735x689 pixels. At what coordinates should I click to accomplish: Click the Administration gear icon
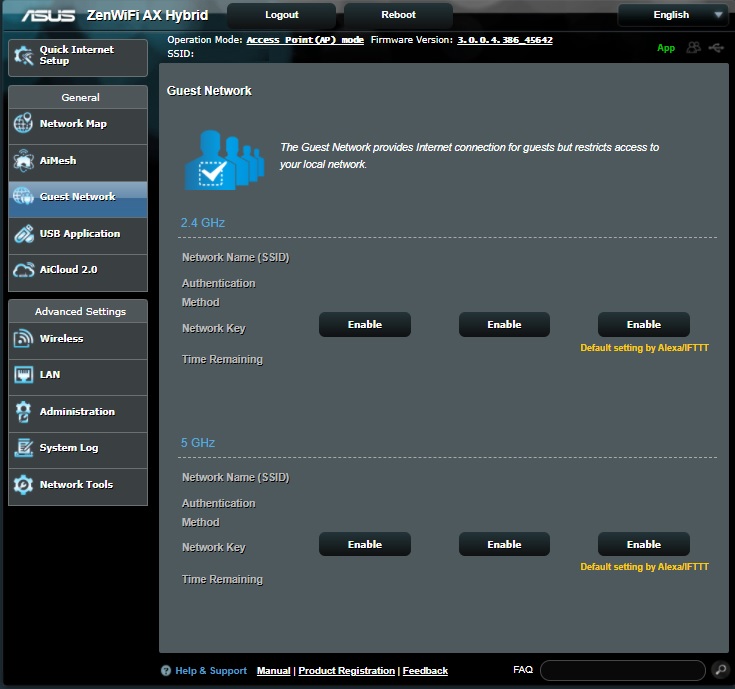(23, 412)
